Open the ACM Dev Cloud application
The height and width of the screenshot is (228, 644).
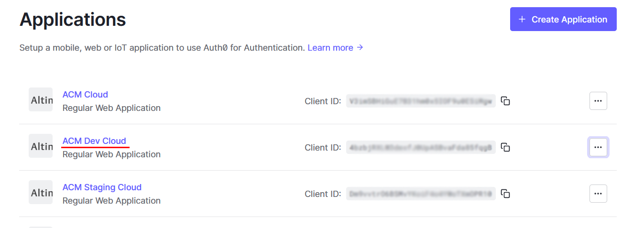[x=94, y=141]
